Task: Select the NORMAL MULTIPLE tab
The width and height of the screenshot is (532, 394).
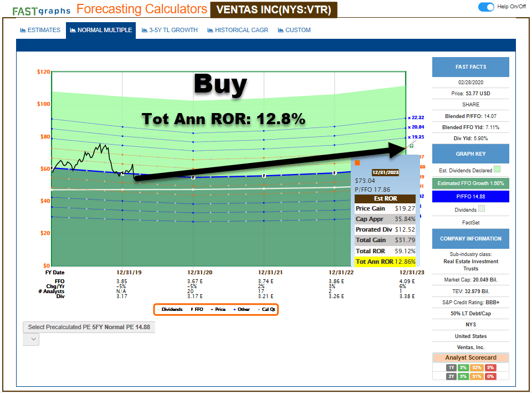Action: click(101, 30)
